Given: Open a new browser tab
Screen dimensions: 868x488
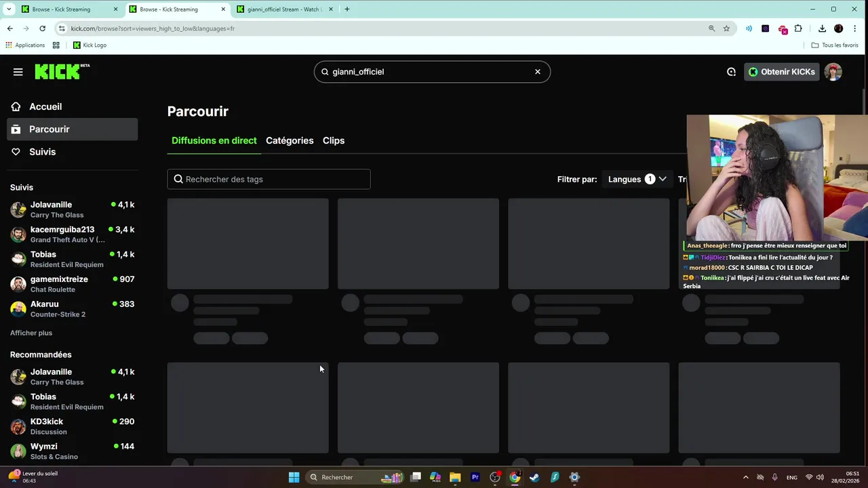Looking at the screenshot, I should (347, 9).
